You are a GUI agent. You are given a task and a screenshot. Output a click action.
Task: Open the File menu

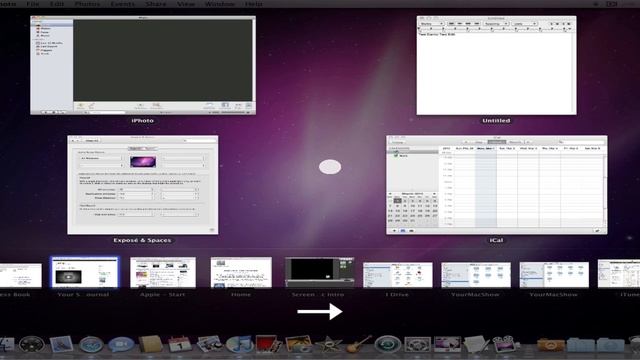(x=33, y=4)
